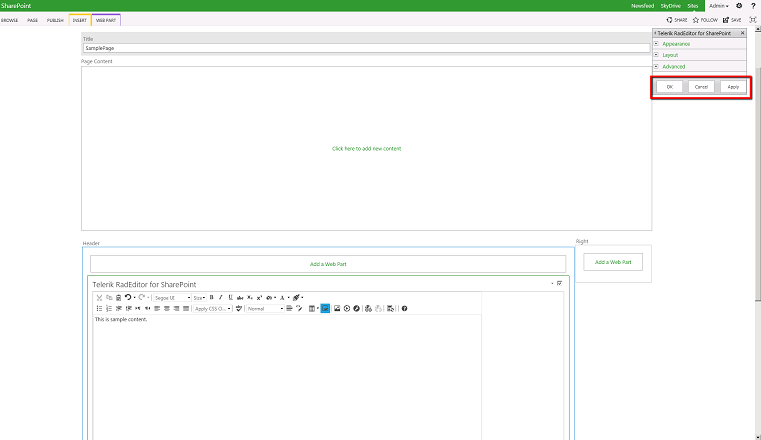The width and height of the screenshot is (761, 440).
Task: Apply subscript formatting
Action: tap(249, 298)
